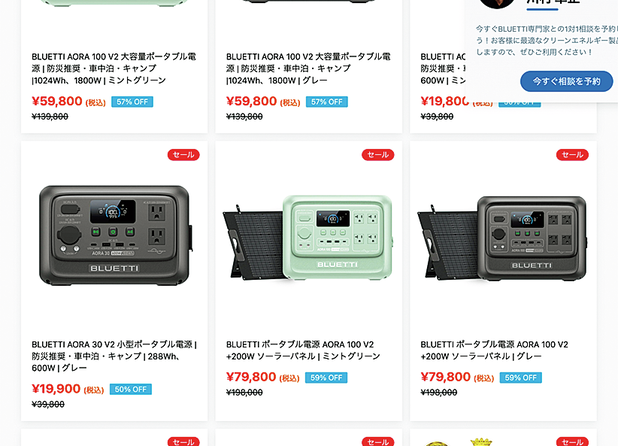Open the gray AORA 100 solar panel image

[x=502, y=238]
